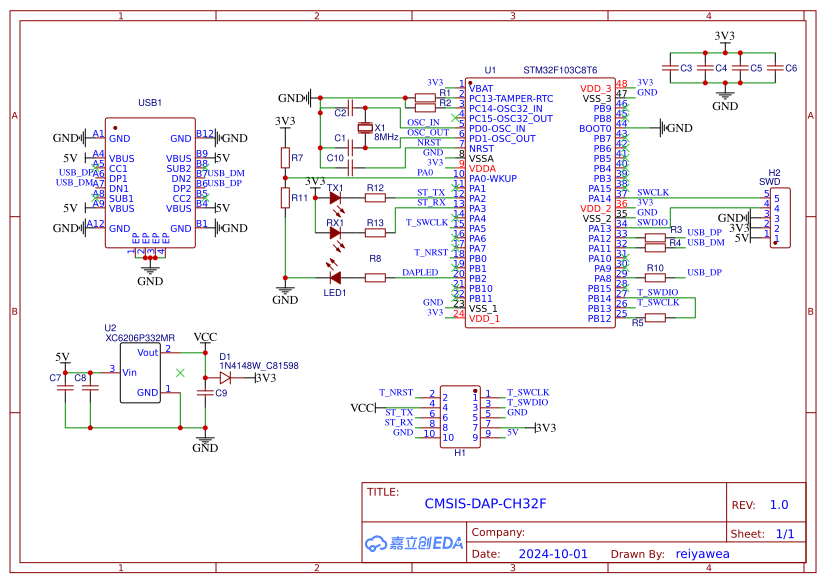Select the 8MHz crystal value text
Viewport: 826px width, 583px height.
click(x=386, y=137)
